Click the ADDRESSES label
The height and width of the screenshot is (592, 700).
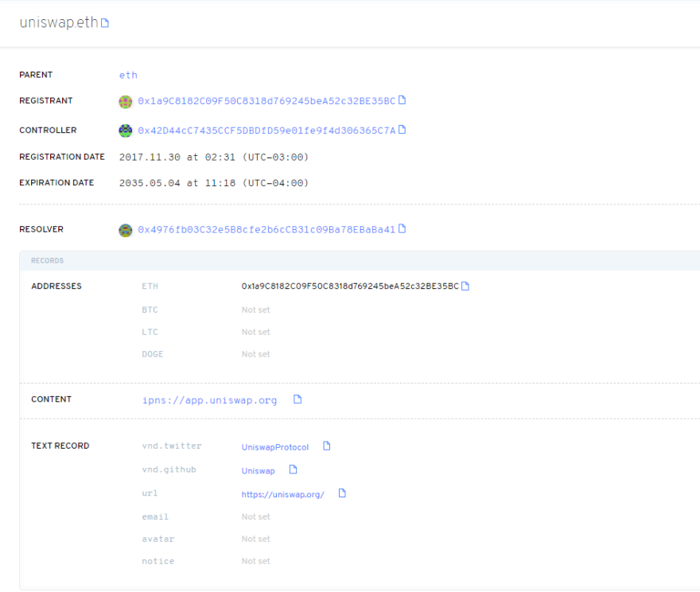56,286
